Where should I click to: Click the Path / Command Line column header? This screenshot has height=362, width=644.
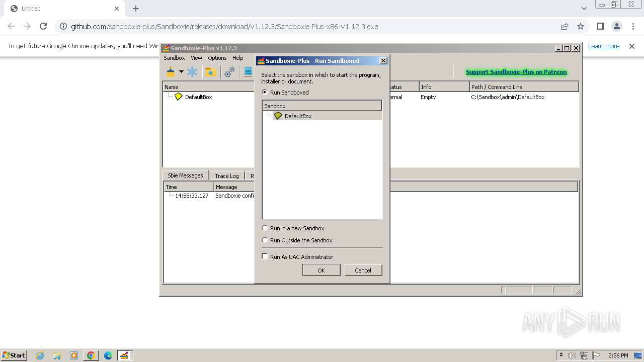(524, 87)
